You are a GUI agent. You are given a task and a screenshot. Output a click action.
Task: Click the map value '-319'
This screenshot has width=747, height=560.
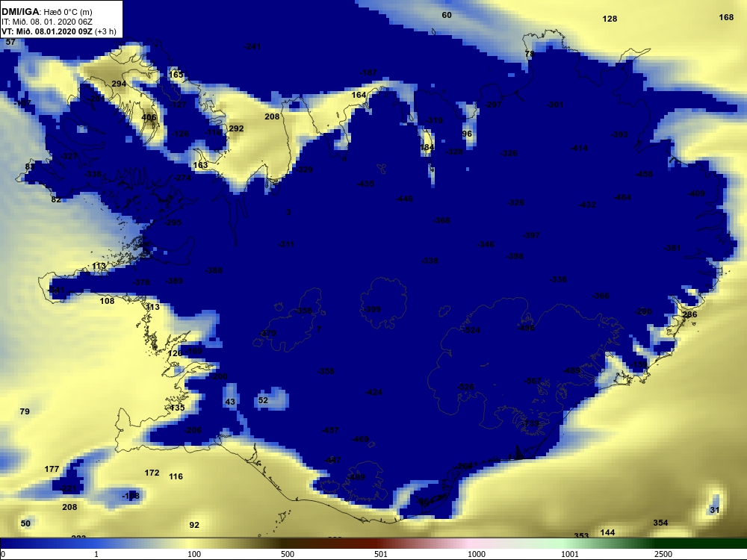tap(433, 120)
